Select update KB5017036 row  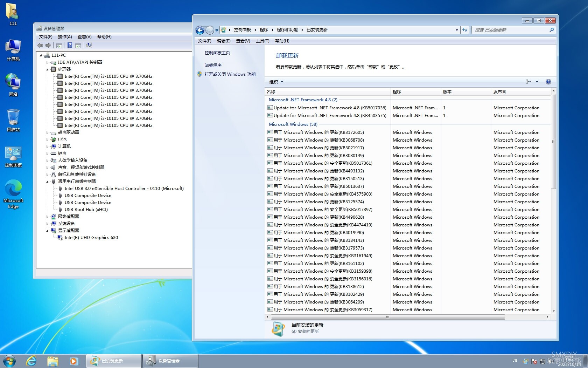click(x=407, y=108)
